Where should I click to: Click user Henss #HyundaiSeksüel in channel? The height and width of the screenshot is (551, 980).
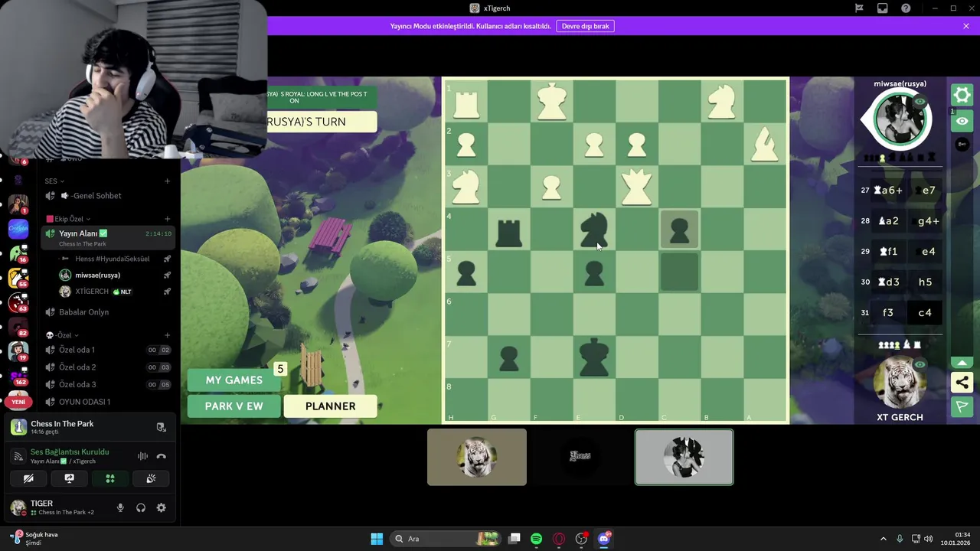point(115,259)
